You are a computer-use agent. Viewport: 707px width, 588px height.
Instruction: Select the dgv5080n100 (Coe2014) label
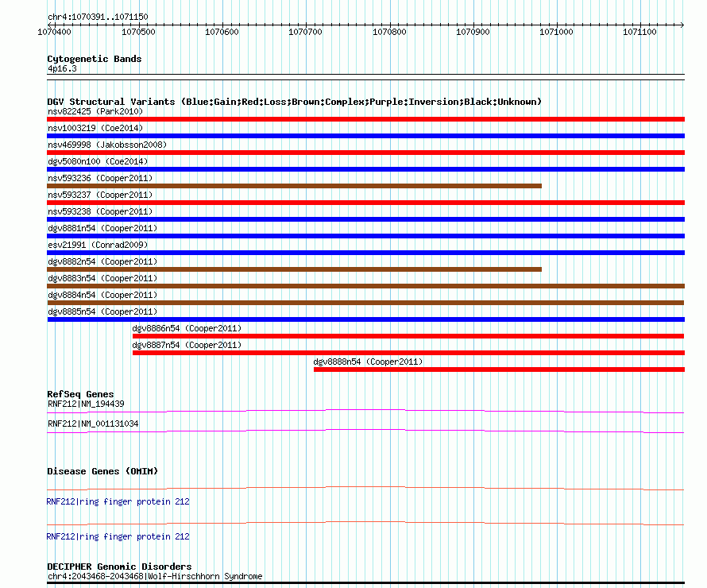pyautogui.click(x=98, y=161)
